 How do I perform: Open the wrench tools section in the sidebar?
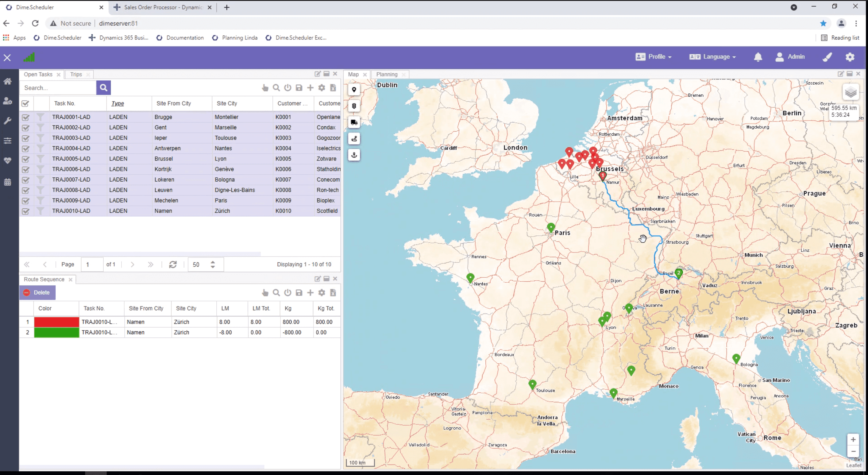(8, 120)
